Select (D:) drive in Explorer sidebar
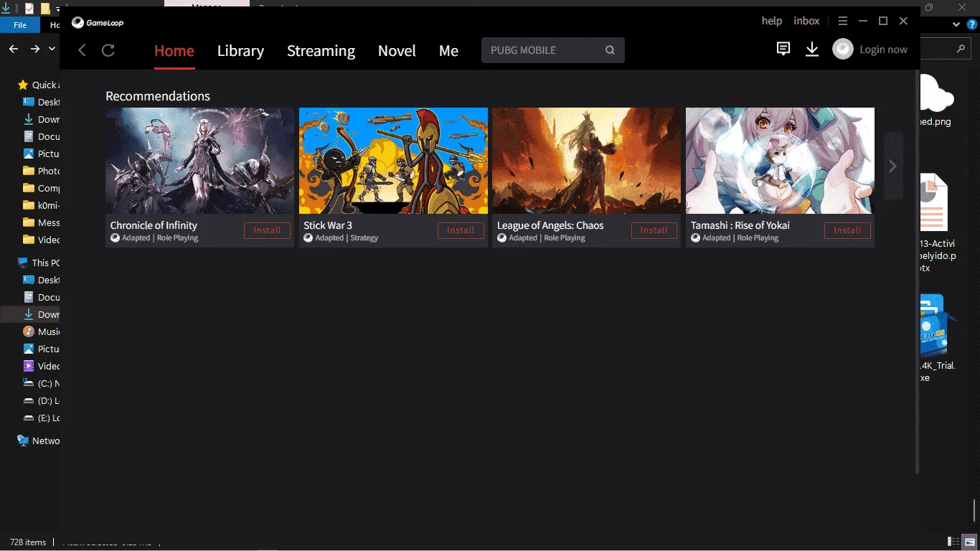Image resolution: width=980 pixels, height=551 pixels. click(x=42, y=400)
